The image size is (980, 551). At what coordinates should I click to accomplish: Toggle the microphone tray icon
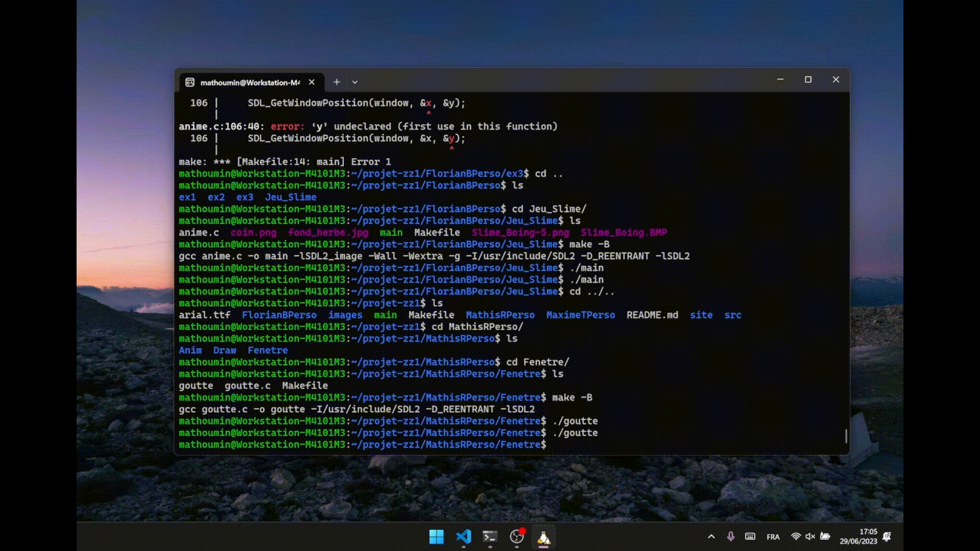[x=730, y=537]
